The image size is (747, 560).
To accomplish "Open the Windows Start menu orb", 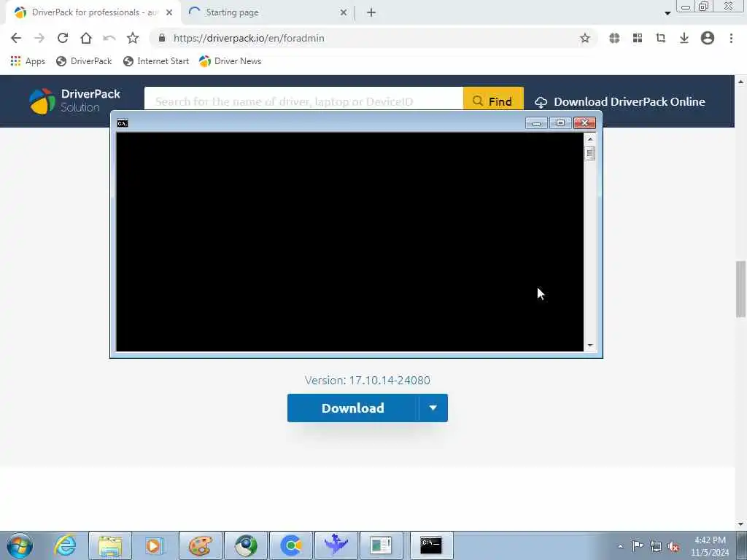I will [x=20, y=545].
